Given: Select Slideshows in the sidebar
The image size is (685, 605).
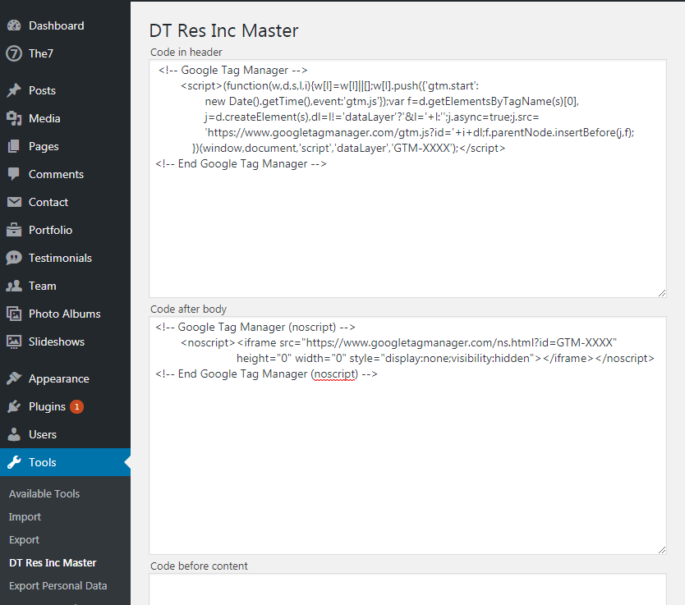Looking at the screenshot, I should click(56, 342).
